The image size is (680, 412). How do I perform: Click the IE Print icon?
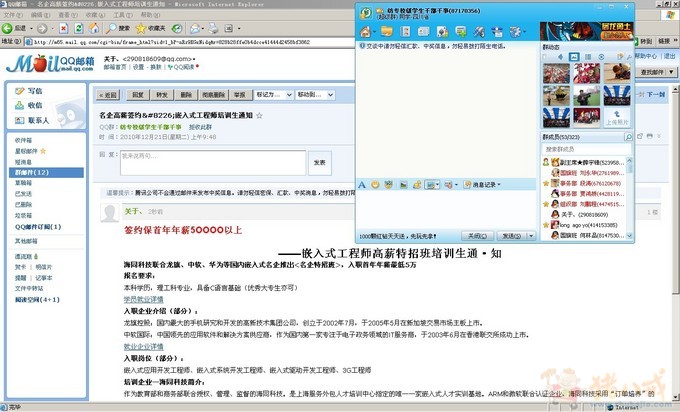213,29
